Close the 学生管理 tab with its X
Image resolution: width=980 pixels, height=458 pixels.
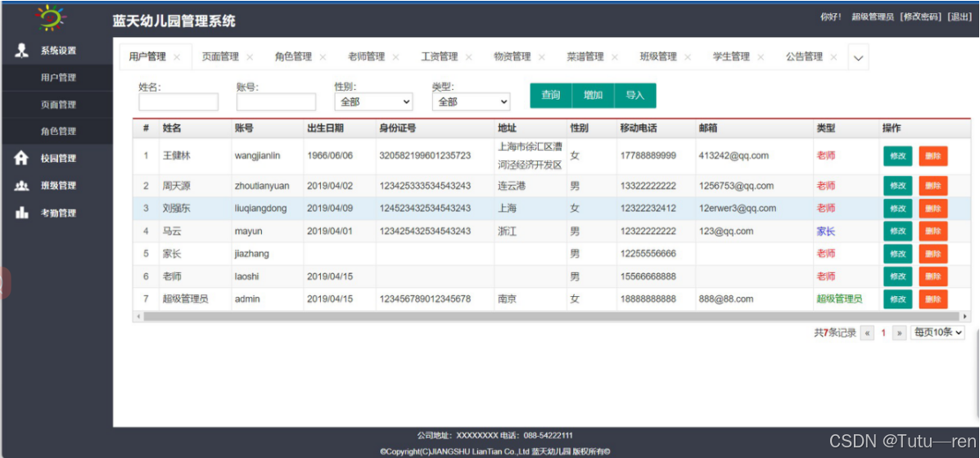[761, 56]
